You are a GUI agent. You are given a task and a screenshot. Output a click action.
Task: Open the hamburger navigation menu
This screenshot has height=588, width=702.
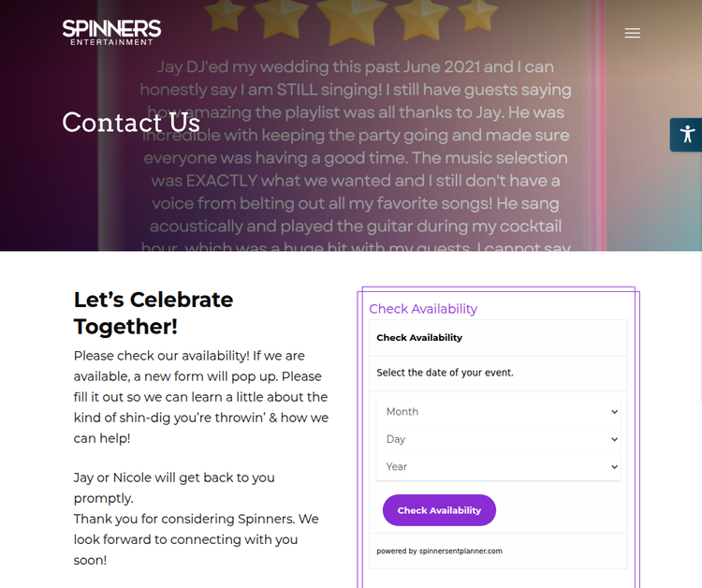click(632, 33)
